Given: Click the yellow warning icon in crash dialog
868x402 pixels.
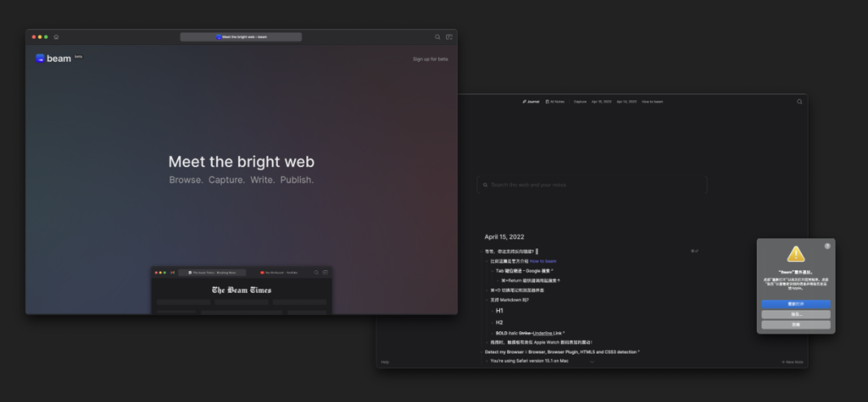Looking at the screenshot, I should click(796, 255).
